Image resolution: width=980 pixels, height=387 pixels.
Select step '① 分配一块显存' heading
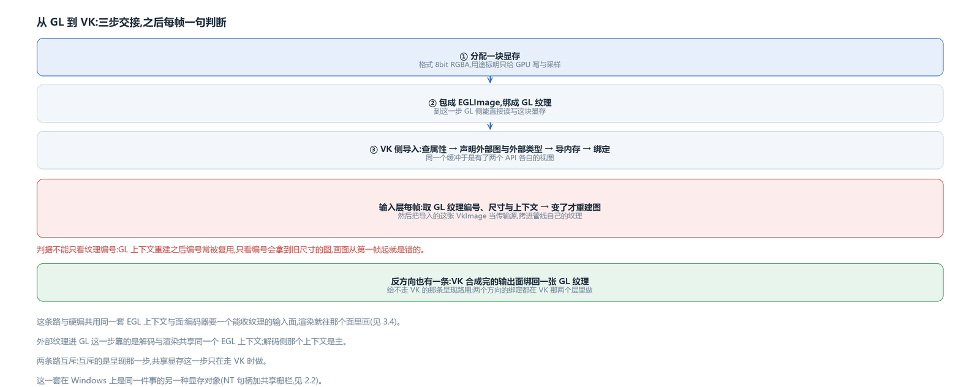490,56
